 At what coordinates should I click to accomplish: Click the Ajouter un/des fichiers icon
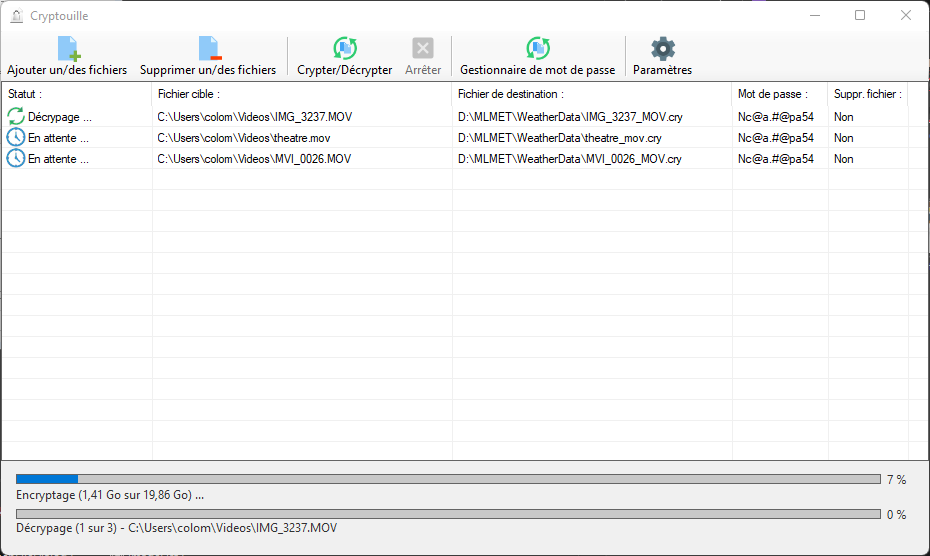pos(68,49)
